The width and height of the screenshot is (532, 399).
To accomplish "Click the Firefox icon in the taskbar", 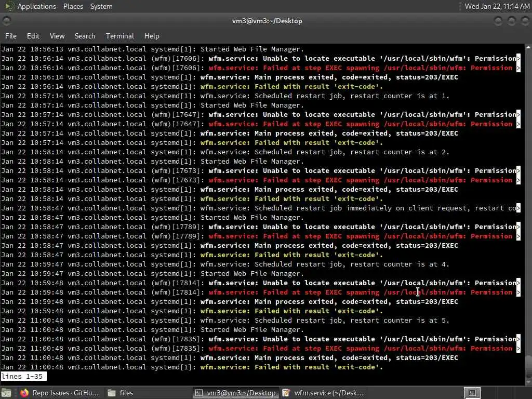I will click(x=24, y=393).
